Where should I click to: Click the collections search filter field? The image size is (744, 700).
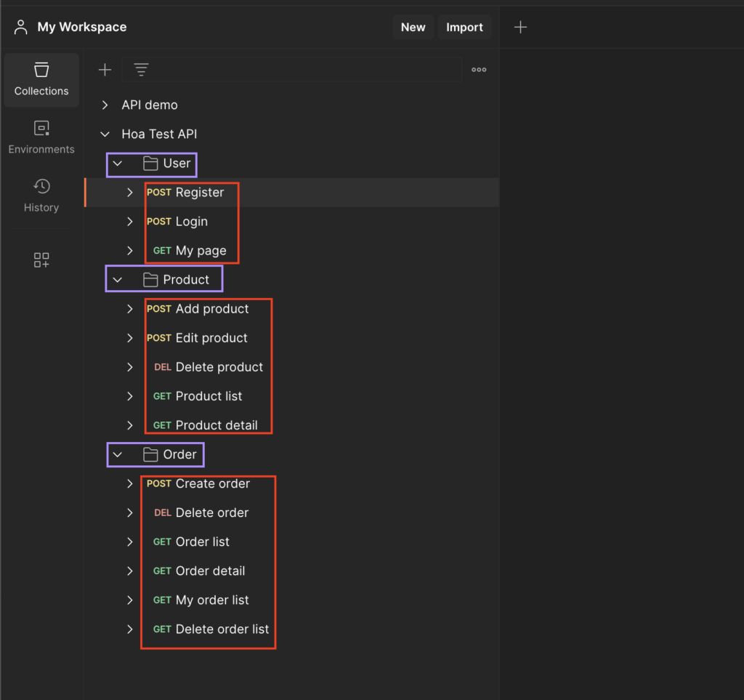coord(291,70)
